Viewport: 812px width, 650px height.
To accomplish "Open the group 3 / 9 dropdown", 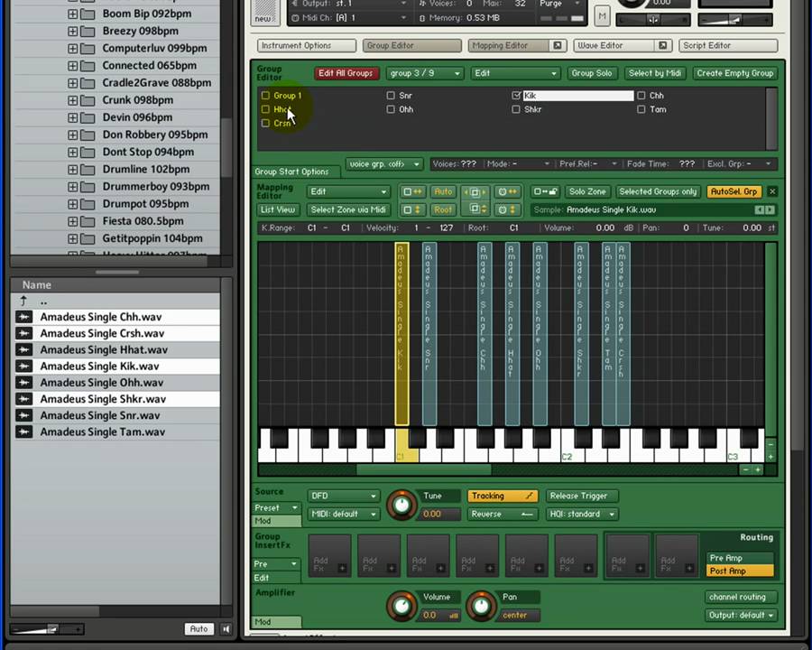I will click(424, 74).
